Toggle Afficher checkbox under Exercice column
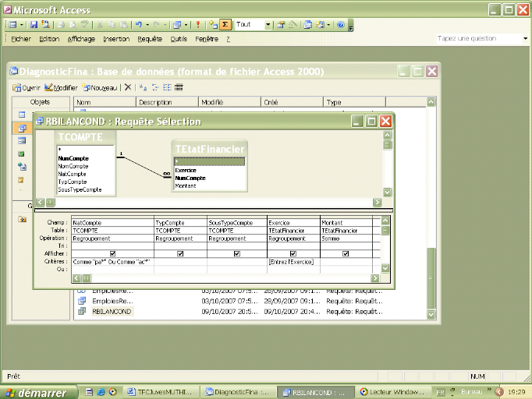Image resolution: width=532 pixels, height=399 pixels. (x=293, y=254)
